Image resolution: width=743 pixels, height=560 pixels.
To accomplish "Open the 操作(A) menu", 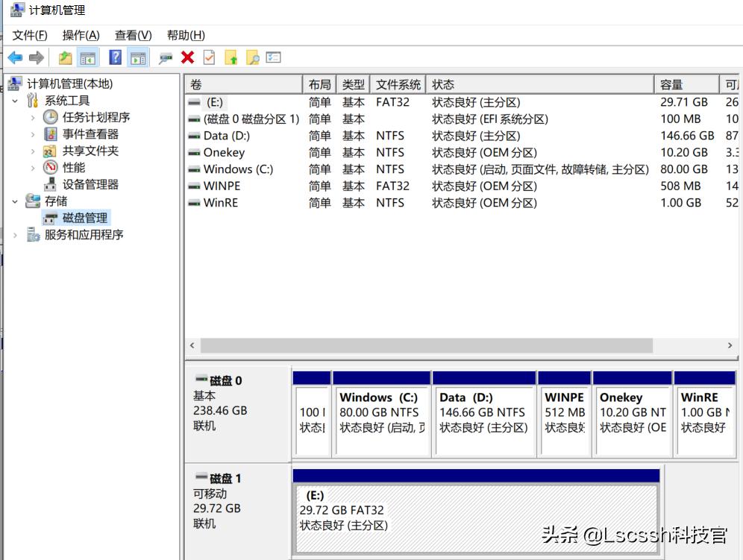I will (x=81, y=35).
